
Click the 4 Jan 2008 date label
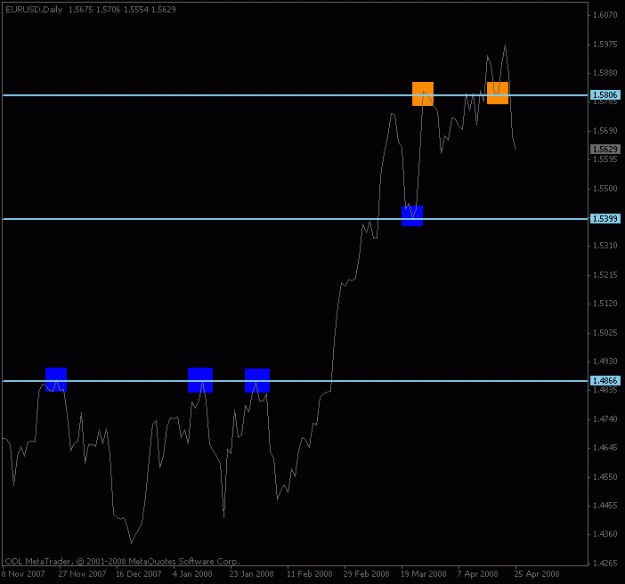tap(193, 574)
